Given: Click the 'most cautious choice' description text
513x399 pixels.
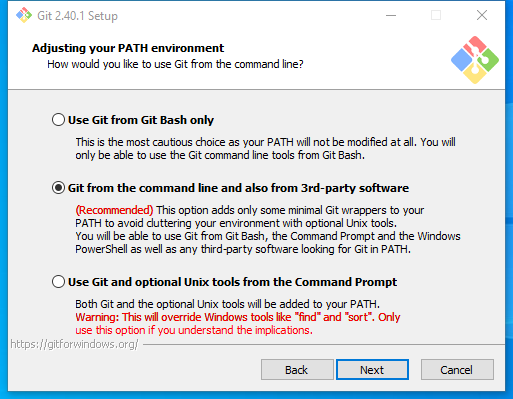Looking at the screenshot, I should click(265, 148).
